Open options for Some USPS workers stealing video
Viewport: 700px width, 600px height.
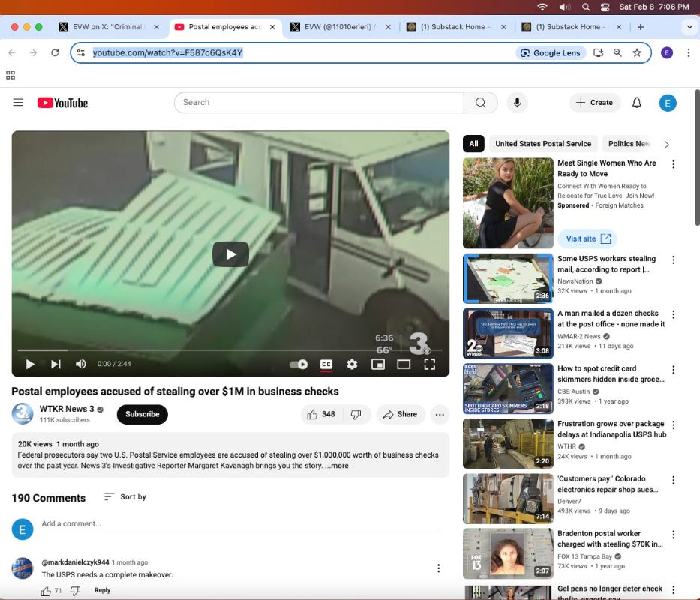click(673, 259)
